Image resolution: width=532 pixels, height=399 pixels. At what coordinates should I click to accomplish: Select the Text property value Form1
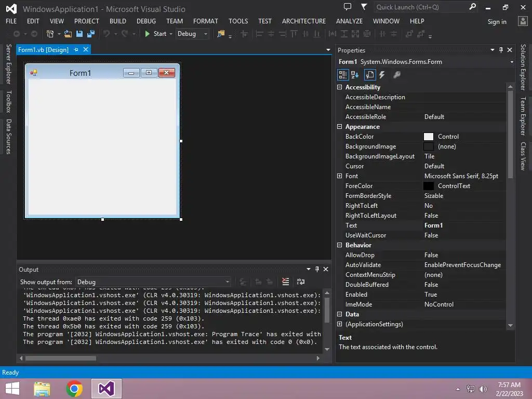[433, 225]
